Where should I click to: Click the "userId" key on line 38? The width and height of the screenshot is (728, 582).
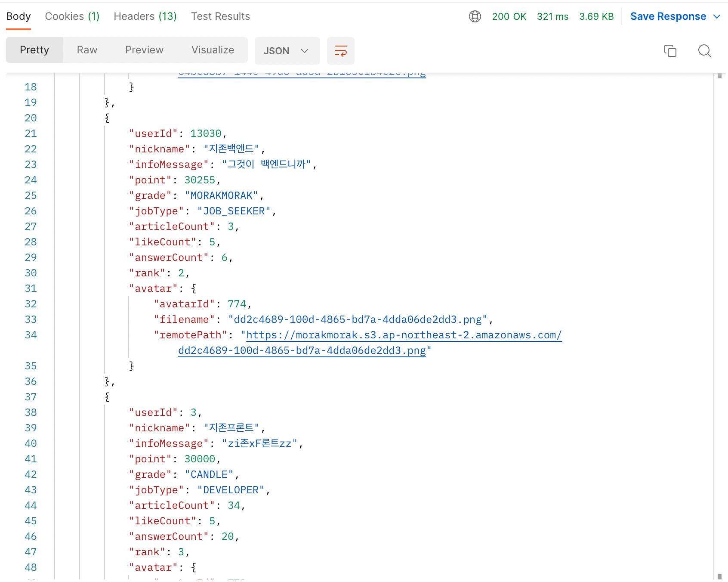click(153, 412)
